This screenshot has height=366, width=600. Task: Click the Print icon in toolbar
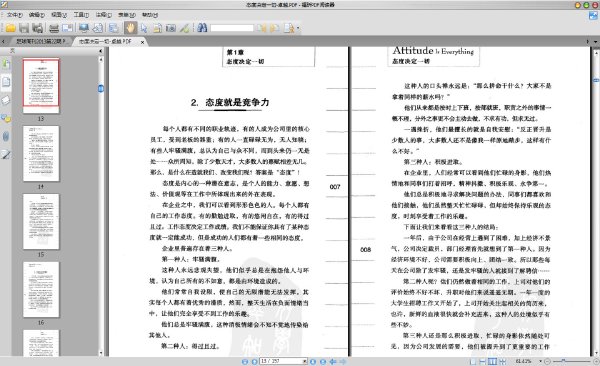54,28
